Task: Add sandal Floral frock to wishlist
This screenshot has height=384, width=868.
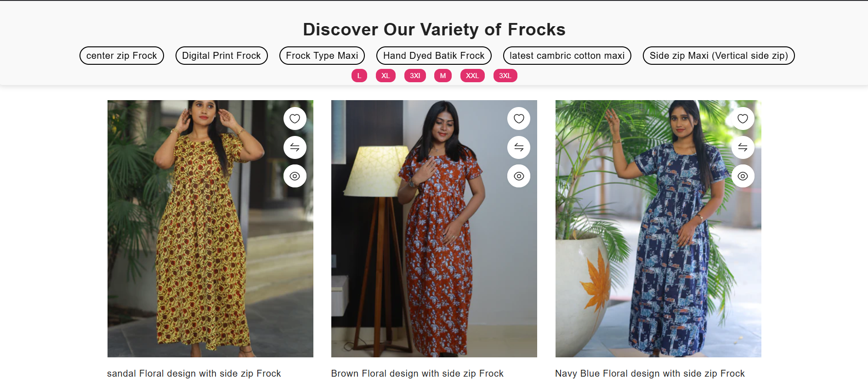Action: [295, 119]
